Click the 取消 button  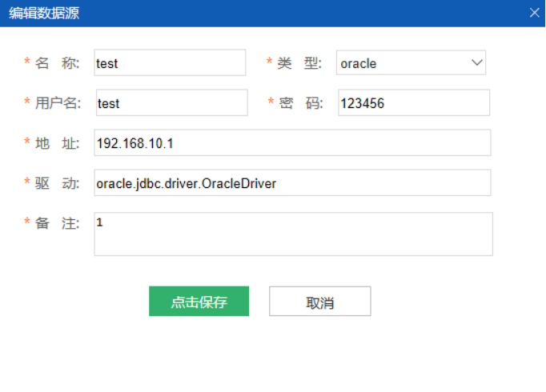click(x=319, y=302)
